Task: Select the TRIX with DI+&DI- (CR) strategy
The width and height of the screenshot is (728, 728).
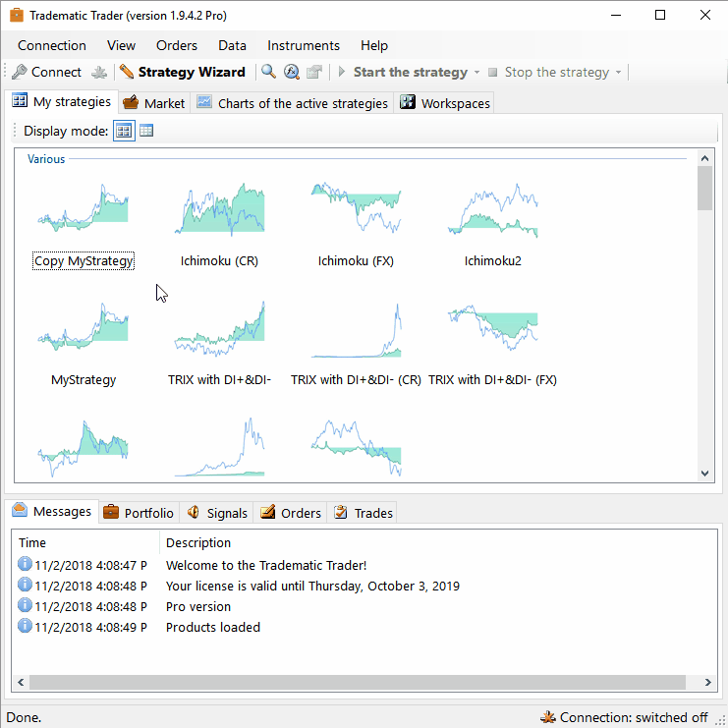Action: tap(356, 330)
